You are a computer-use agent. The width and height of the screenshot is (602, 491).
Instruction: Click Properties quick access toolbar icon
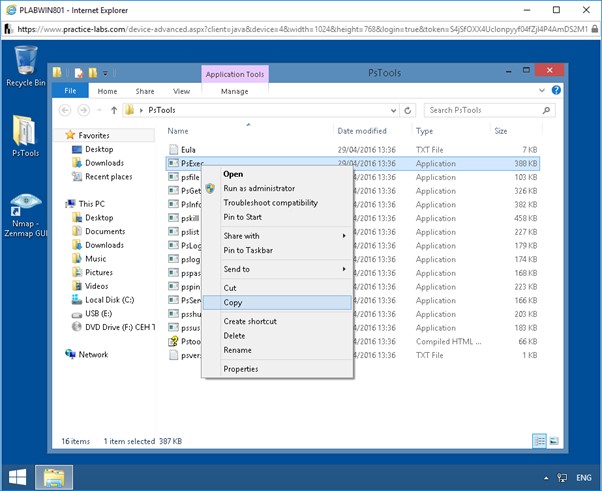[x=79, y=73]
